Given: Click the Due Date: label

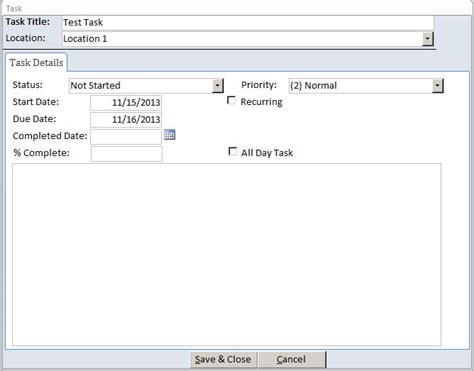Looking at the screenshot, I should pyautogui.click(x=34, y=119).
